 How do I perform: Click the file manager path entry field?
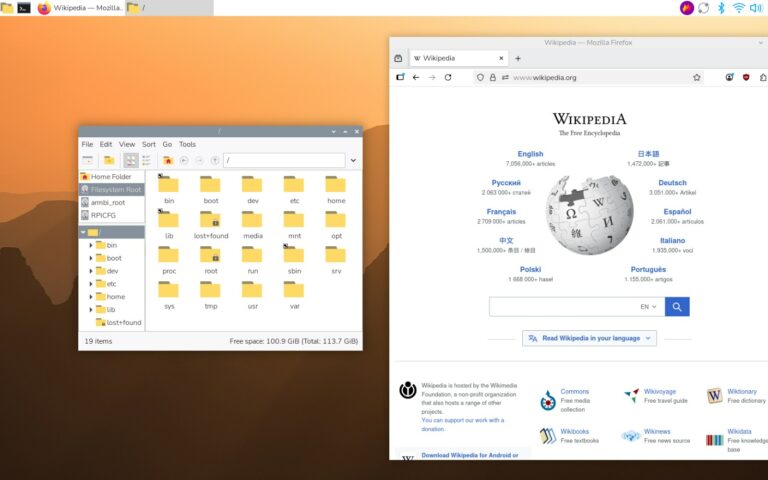point(284,160)
